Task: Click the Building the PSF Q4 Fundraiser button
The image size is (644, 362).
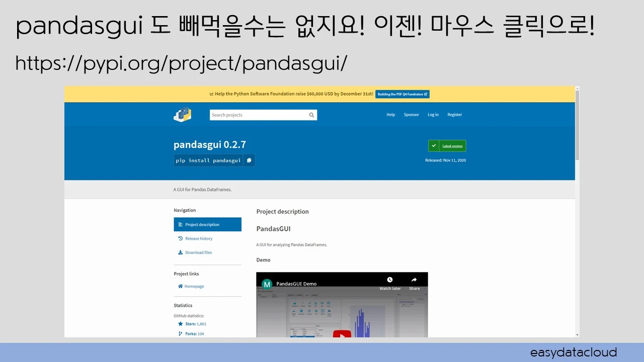Action: tap(401, 94)
